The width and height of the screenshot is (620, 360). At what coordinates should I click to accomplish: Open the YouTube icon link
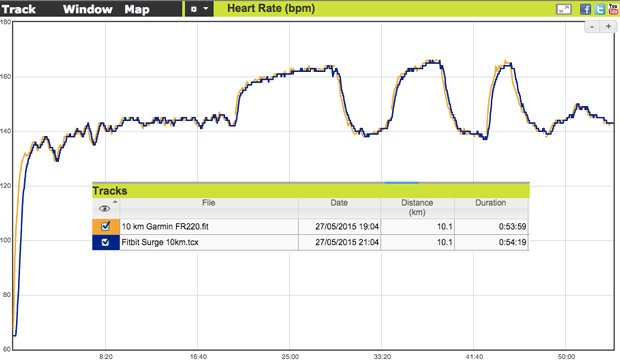coord(614,9)
